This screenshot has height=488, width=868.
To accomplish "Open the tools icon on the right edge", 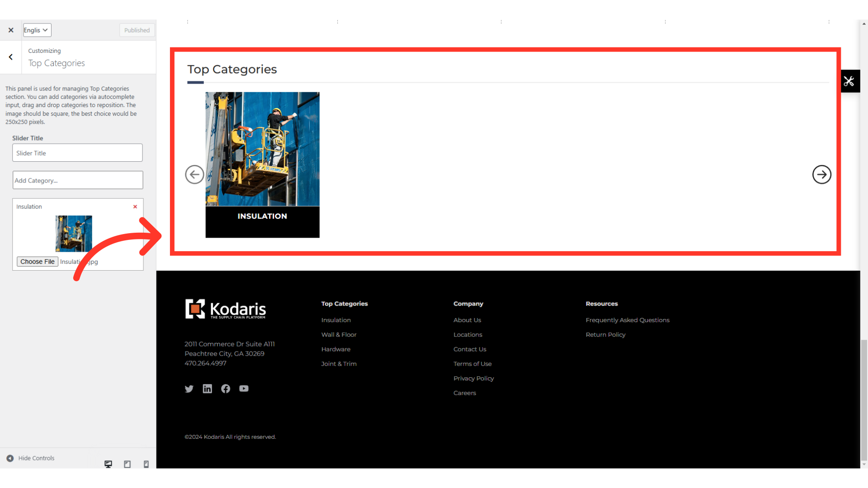I will (849, 81).
